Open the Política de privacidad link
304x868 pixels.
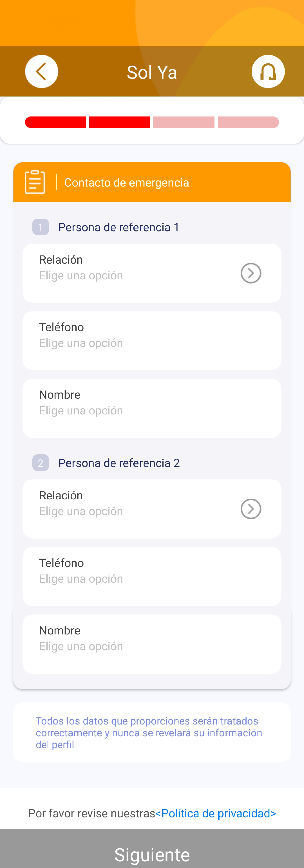pyautogui.click(x=216, y=813)
